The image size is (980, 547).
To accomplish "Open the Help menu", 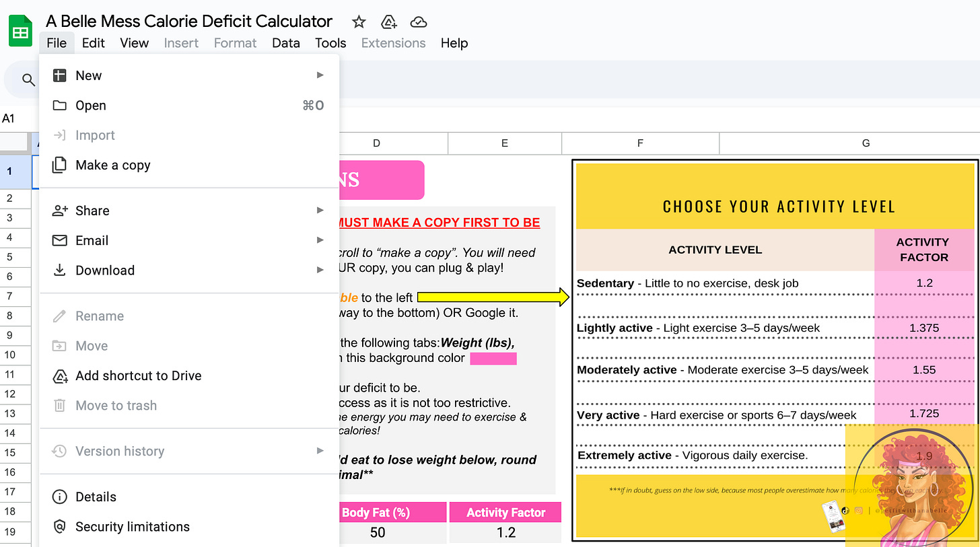I will (454, 43).
